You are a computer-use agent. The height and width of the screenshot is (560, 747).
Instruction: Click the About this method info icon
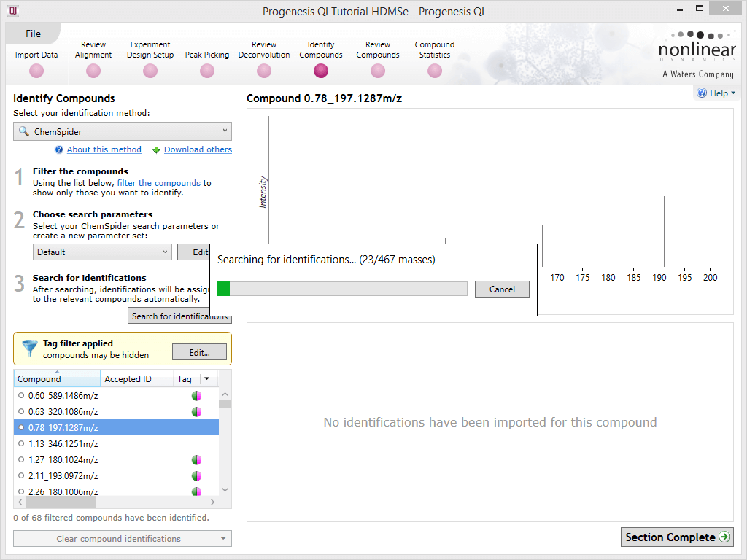click(59, 150)
